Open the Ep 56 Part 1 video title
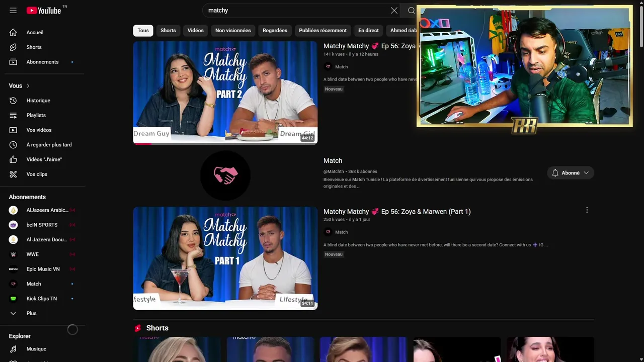 397,212
